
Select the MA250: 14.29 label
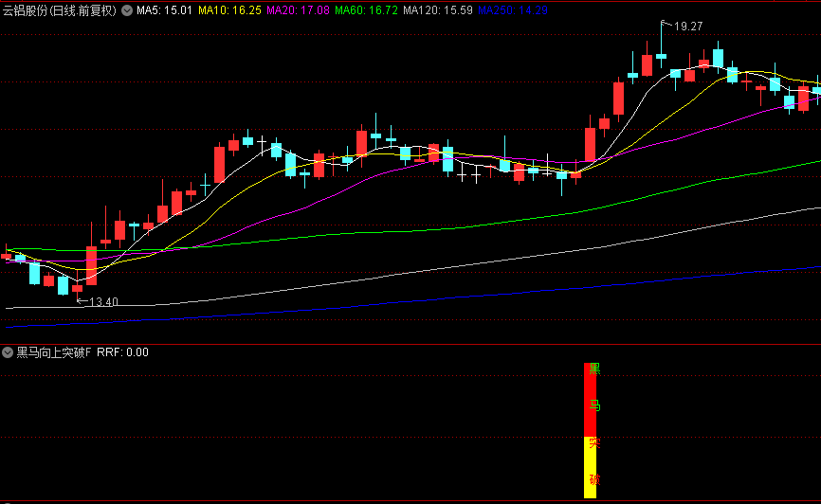513,10
